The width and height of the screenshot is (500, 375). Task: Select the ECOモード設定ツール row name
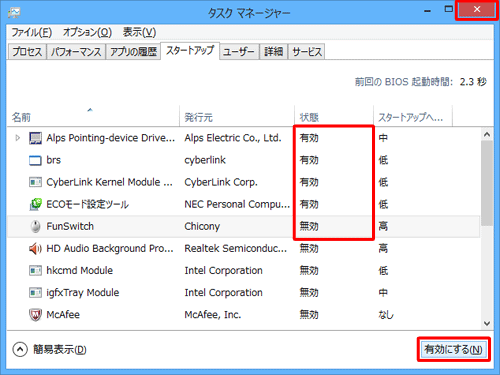(87, 204)
